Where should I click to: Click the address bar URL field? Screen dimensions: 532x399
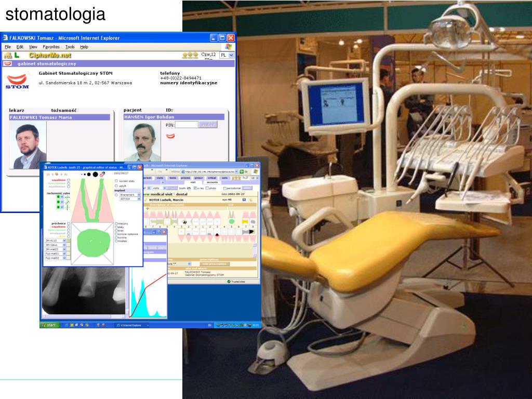(210, 171)
